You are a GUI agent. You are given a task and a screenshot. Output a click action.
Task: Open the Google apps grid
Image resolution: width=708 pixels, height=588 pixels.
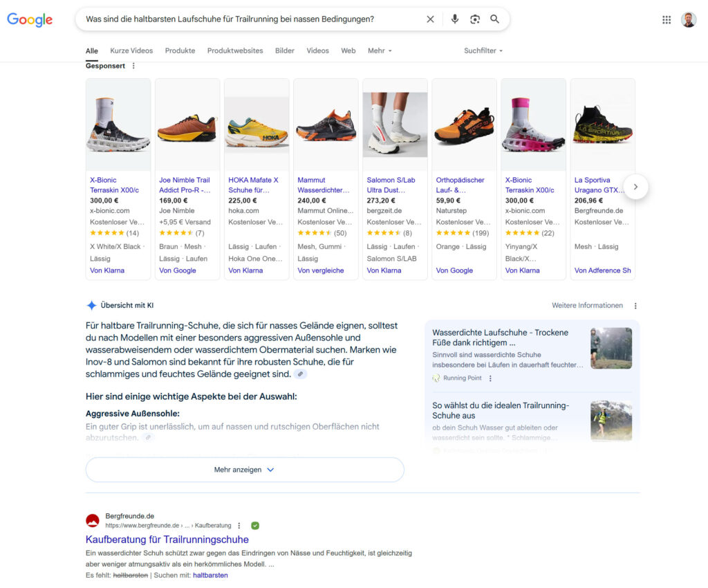667,19
